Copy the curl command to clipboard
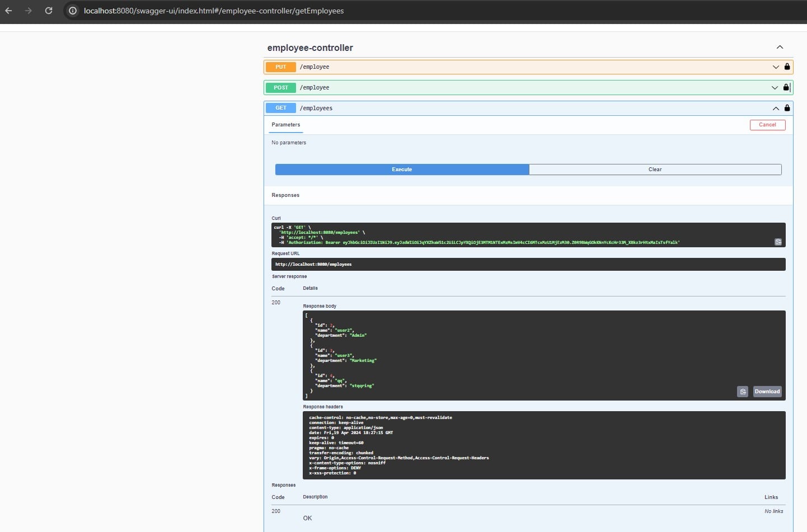Viewport: 807px width, 532px height. click(x=778, y=242)
